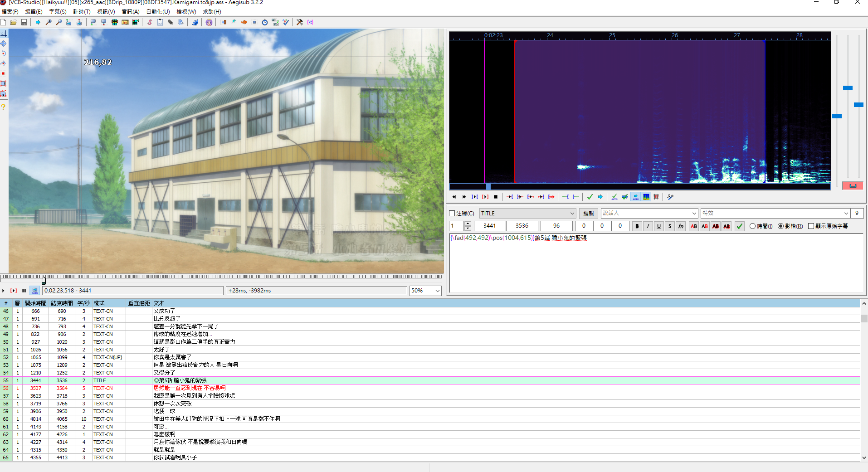Select the 時間 radio button
The height and width of the screenshot is (472, 868).
point(752,226)
